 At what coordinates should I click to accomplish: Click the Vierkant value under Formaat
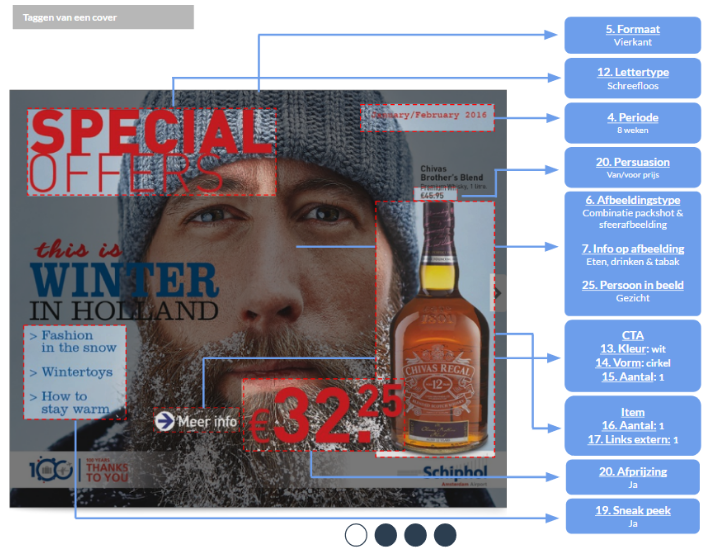(632, 42)
